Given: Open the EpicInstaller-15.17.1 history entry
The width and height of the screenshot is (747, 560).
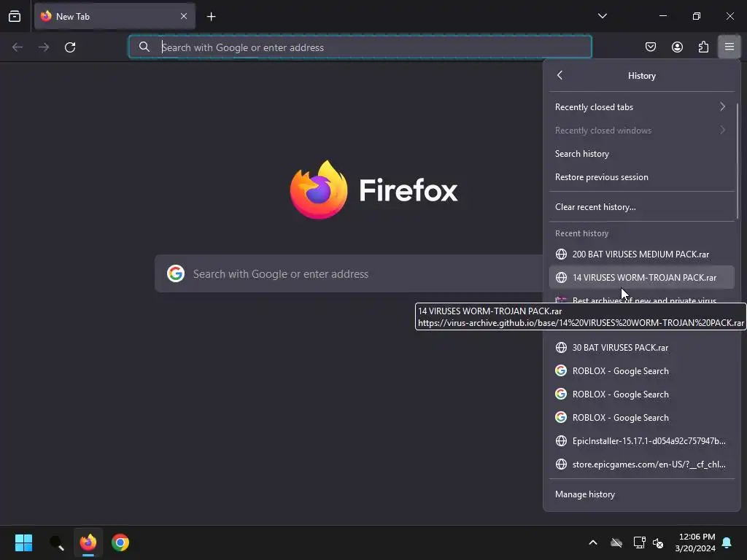Looking at the screenshot, I should 641,440.
